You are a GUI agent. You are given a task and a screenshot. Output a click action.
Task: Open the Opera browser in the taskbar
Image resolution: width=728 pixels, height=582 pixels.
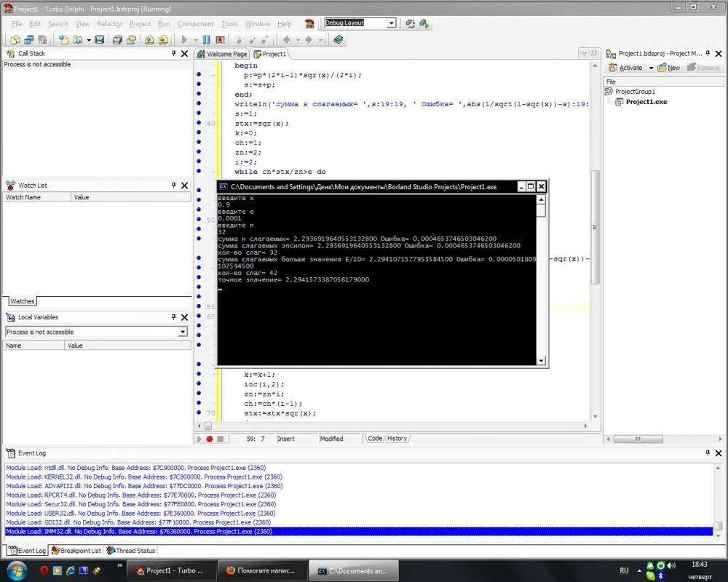pos(44,570)
